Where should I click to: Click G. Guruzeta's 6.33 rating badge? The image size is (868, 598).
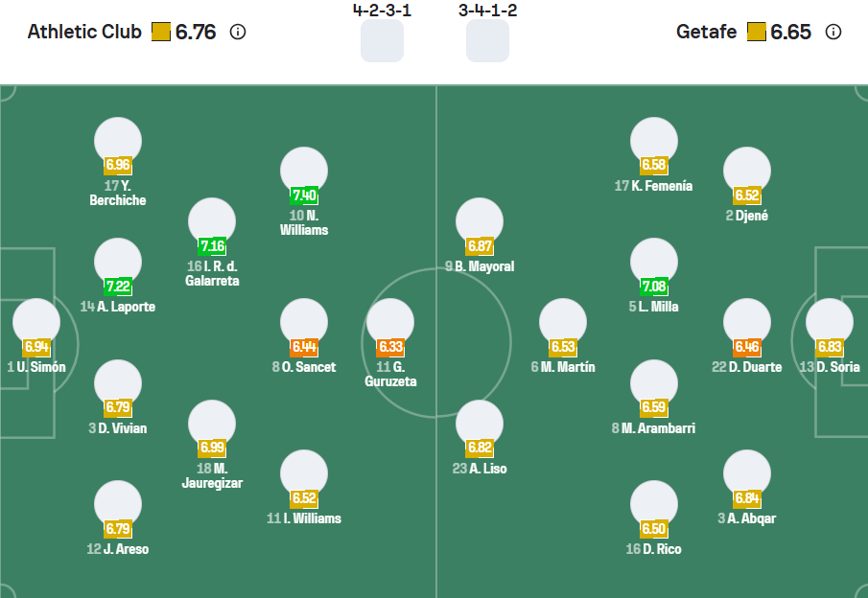[390, 347]
